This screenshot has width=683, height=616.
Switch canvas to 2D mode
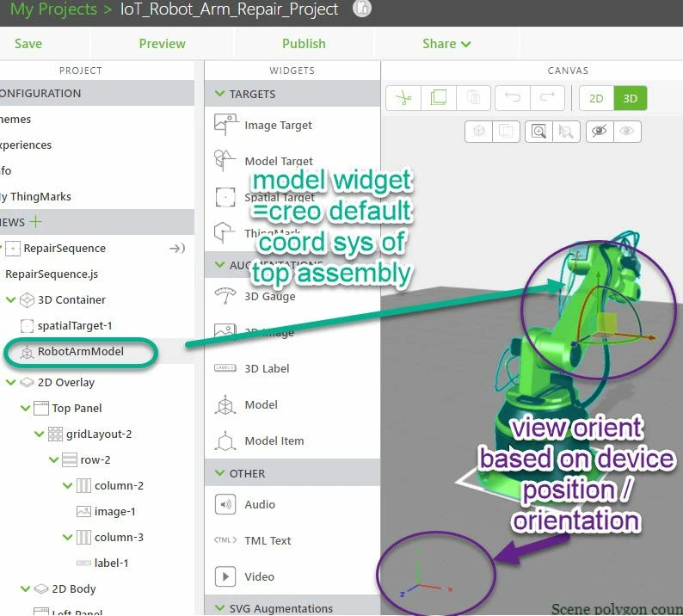596,98
